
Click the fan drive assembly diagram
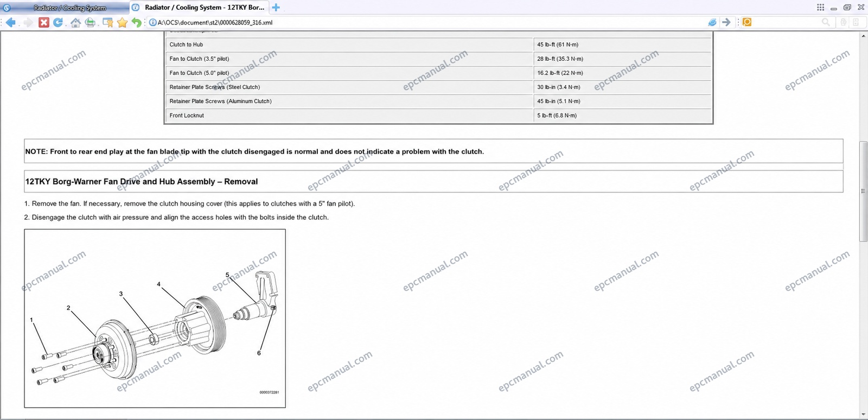155,318
